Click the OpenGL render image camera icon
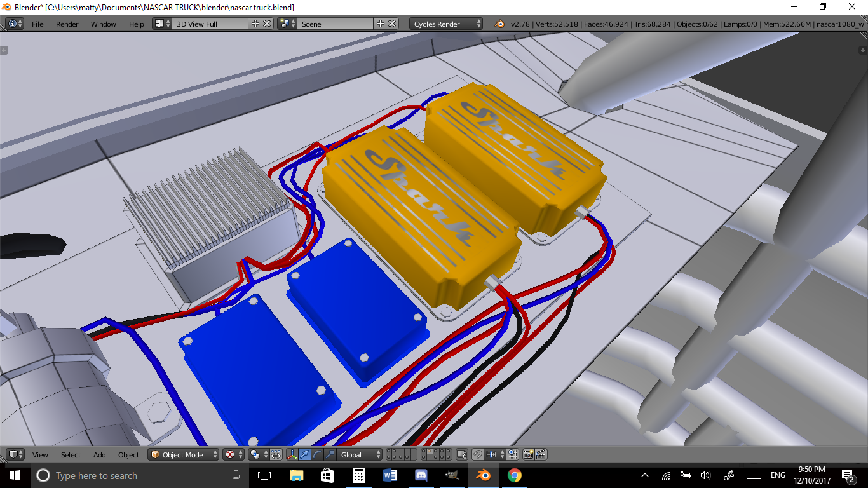The image size is (868, 488). (528, 454)
